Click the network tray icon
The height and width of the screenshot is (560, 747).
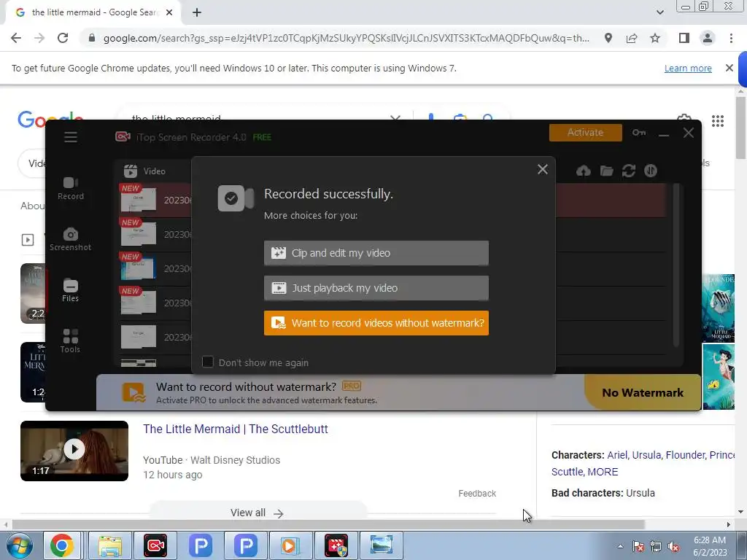click(656, 546)
